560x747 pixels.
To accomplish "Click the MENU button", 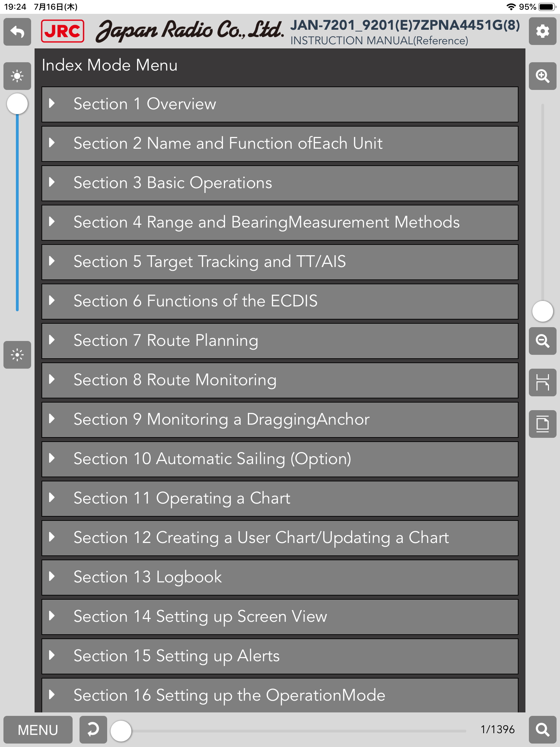I will (38, 730).
